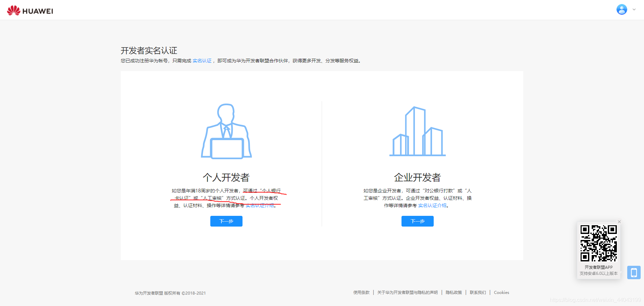The width and height of the screenshot is (644, 306).
Task: Select the 个人开发者 person illustration
Action: (x=226, y=131)
